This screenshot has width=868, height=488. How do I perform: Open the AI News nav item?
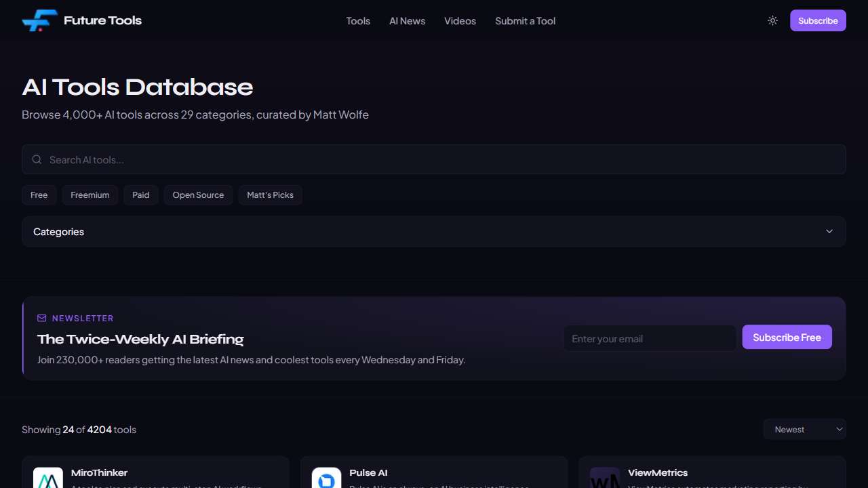coord(407,21)
